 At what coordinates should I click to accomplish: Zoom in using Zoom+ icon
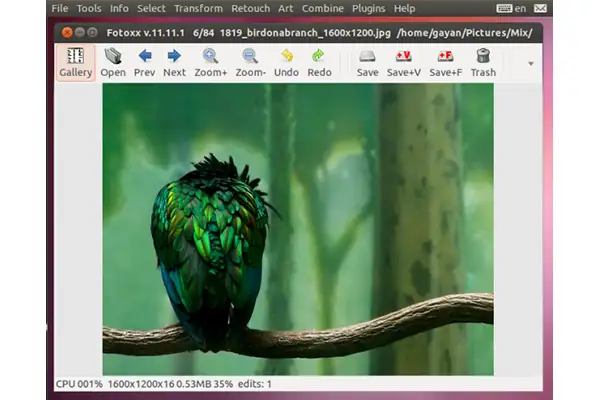click(210, 62)
